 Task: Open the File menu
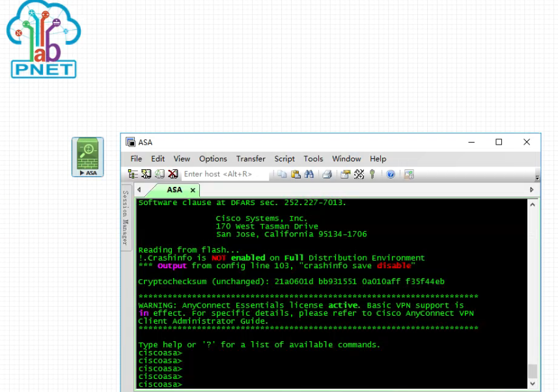coord(136,159)
